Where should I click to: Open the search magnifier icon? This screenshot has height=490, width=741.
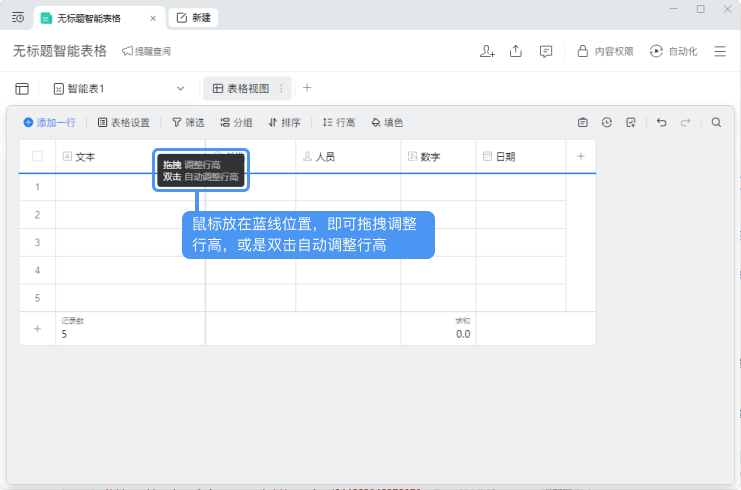[x=716, y=122]
